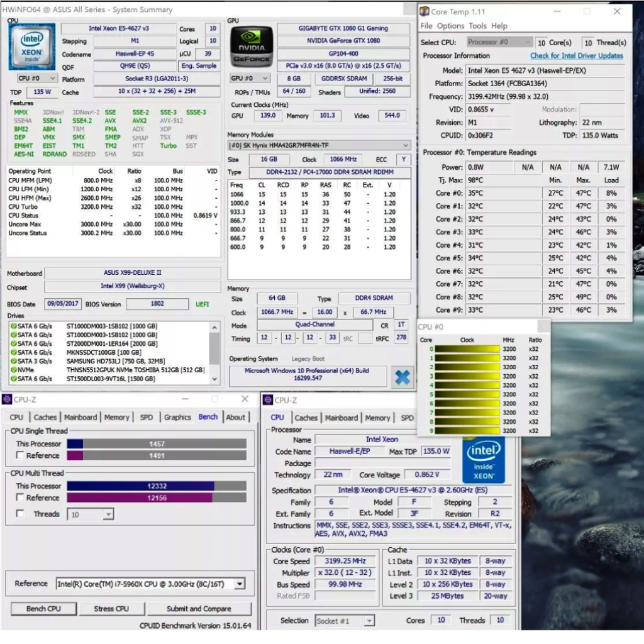644x644 pixels.
Task: Tick the Threads checkbox in CPU-Z Bench
Action: 19,513
